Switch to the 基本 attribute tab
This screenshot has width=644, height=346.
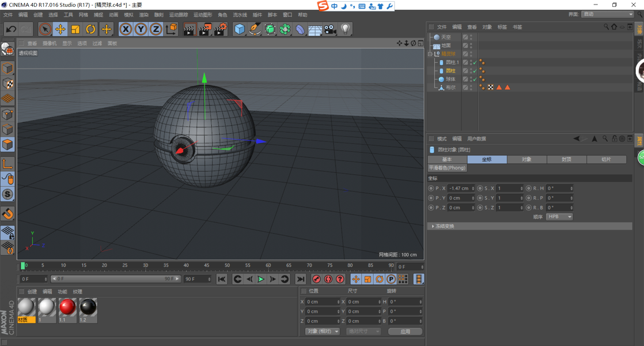point(447,159)
